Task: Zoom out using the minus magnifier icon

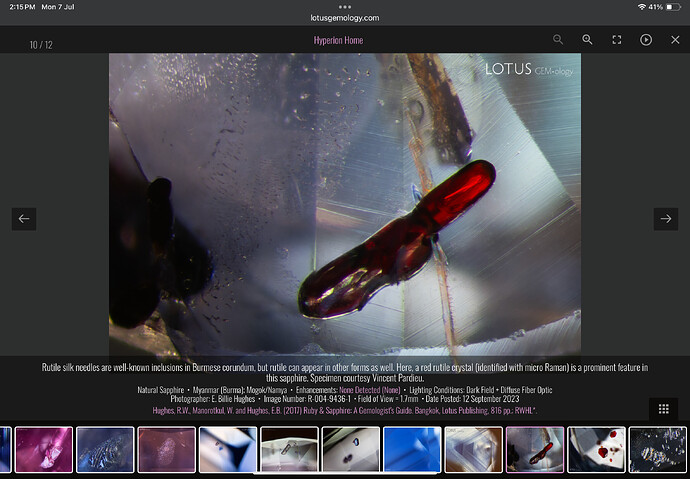Action: (x=558, y=40)
